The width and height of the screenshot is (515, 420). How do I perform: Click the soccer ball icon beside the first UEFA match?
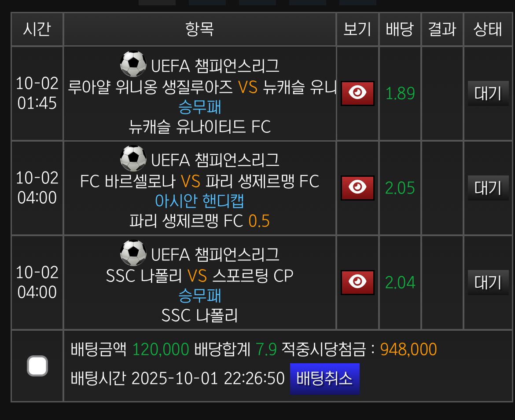133,64
